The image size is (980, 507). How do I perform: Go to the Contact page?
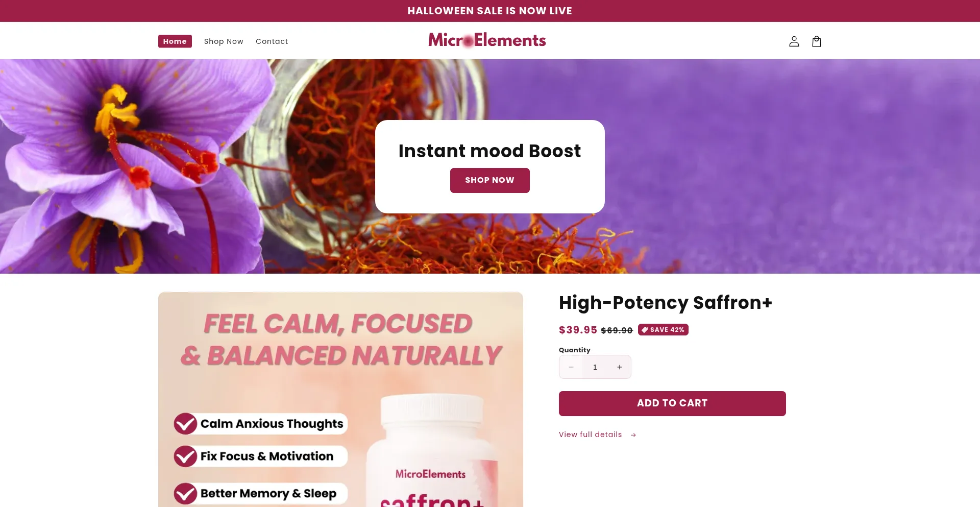272,41
